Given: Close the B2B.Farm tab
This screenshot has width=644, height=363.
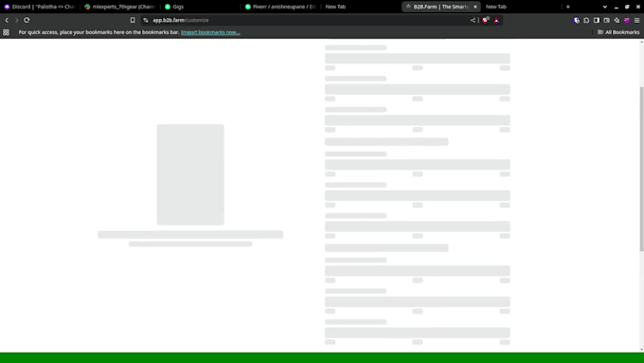Looking at the screenshot, I should (x=475, y=7).
